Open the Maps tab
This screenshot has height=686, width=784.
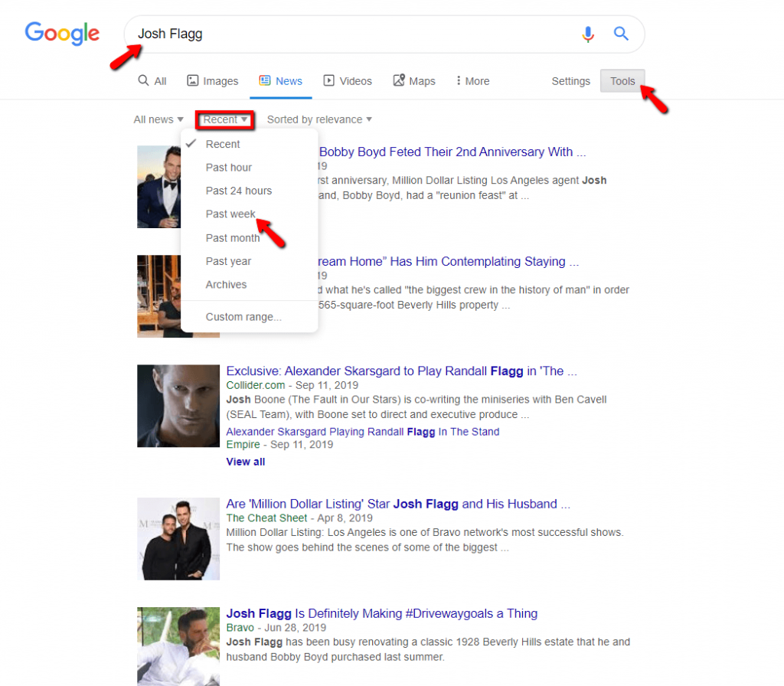coord(414,81)
